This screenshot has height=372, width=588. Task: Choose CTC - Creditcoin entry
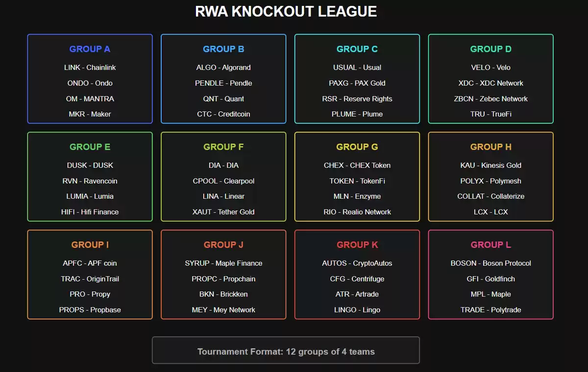coord(223,114)
